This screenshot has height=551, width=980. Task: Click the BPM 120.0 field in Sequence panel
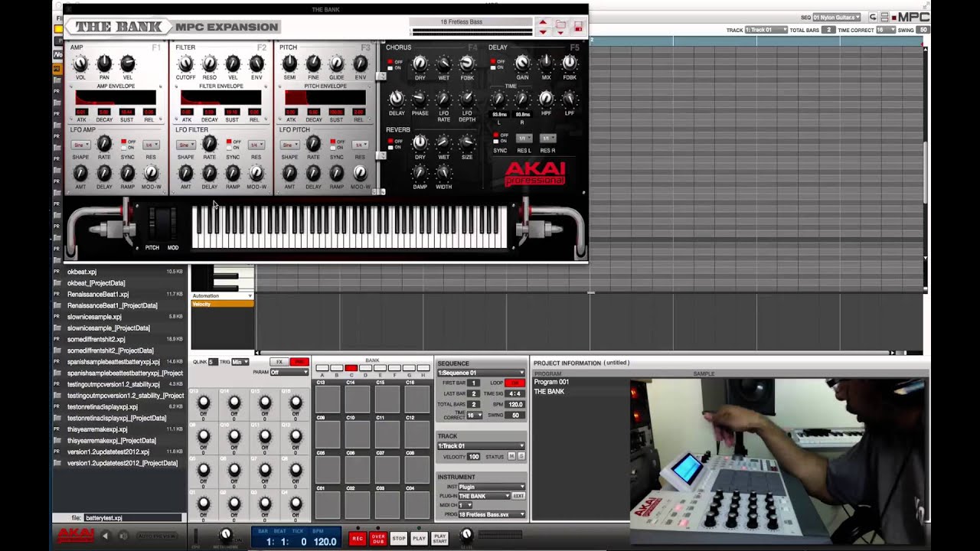[515, 404]
